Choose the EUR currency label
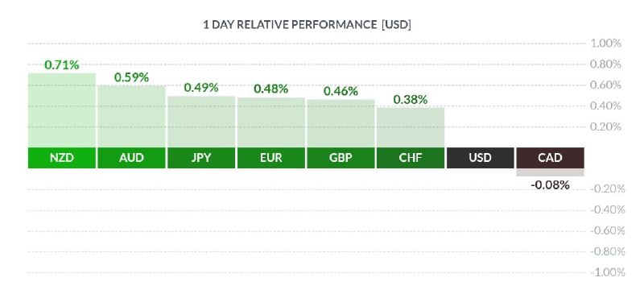644x290 pixels. [x=271, y=158]
